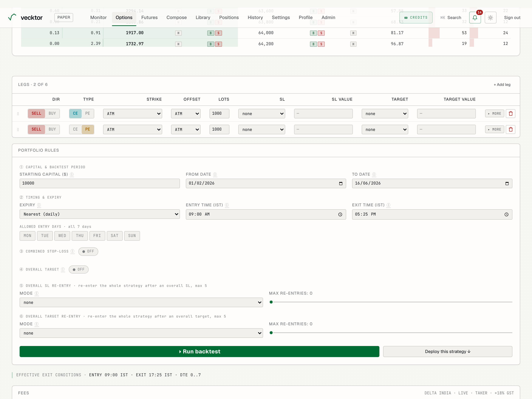
Task: Open the Search box
Action: pos(451,18)
